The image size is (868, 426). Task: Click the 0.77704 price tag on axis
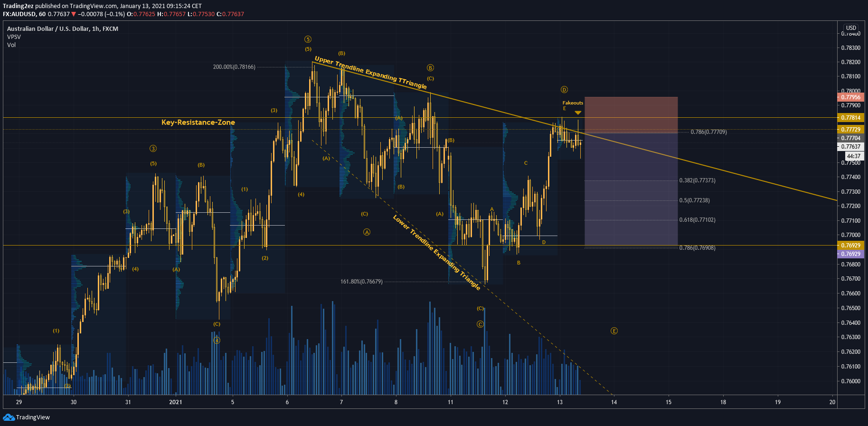pos(850,138)
